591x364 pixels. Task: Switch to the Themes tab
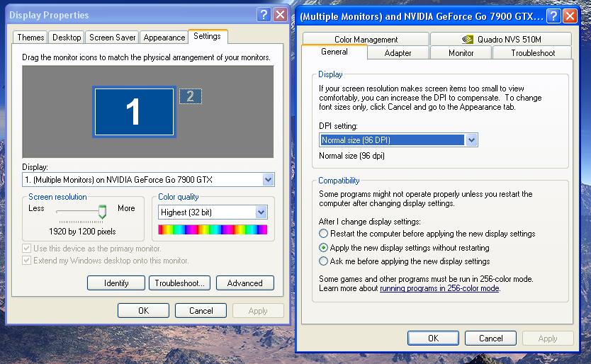[x=30, y=38]
